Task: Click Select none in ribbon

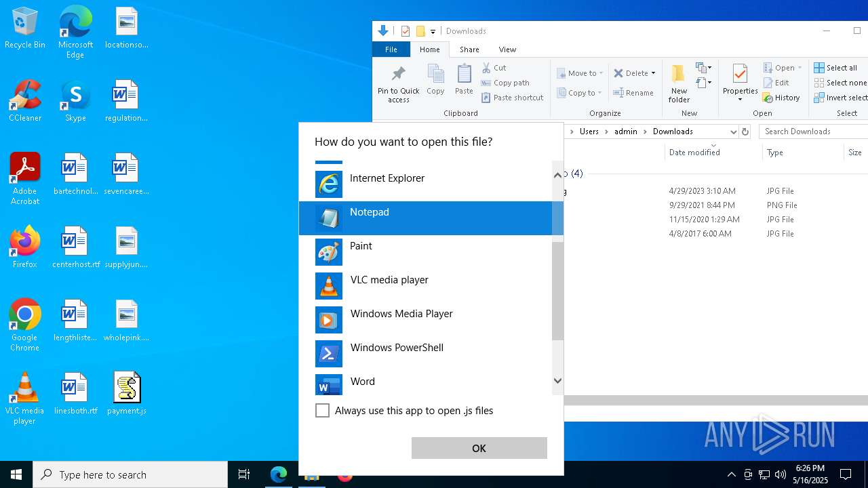Action: [840, 83]
